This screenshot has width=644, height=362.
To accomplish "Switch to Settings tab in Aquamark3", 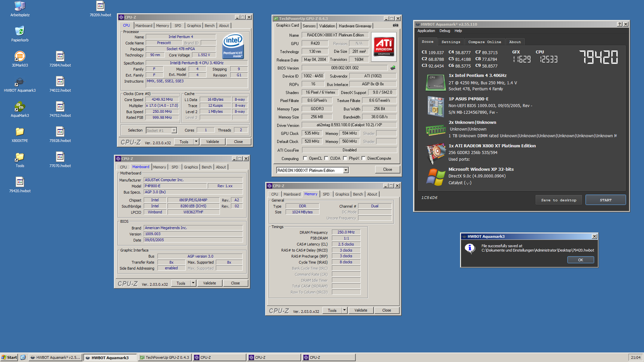I will 450,42.
